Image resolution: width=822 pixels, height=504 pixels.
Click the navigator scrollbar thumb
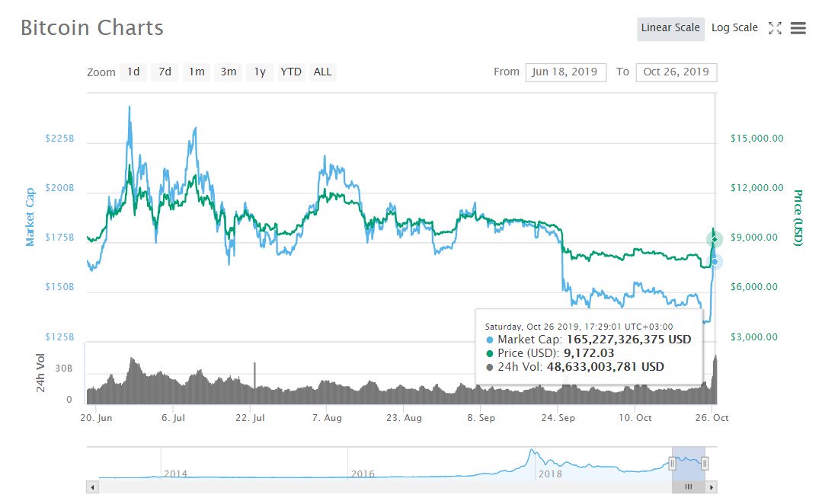(x=689, y=487)
